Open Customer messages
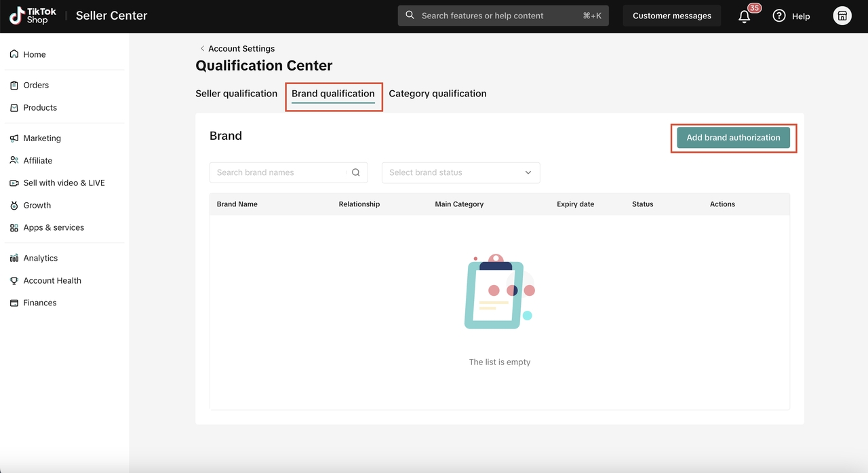Screen dimensions: 868x473 (x=671, y=16)
